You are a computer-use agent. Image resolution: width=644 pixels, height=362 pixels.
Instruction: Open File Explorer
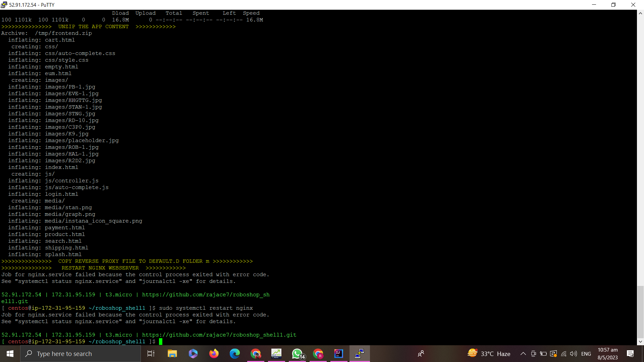coord(172,354)
